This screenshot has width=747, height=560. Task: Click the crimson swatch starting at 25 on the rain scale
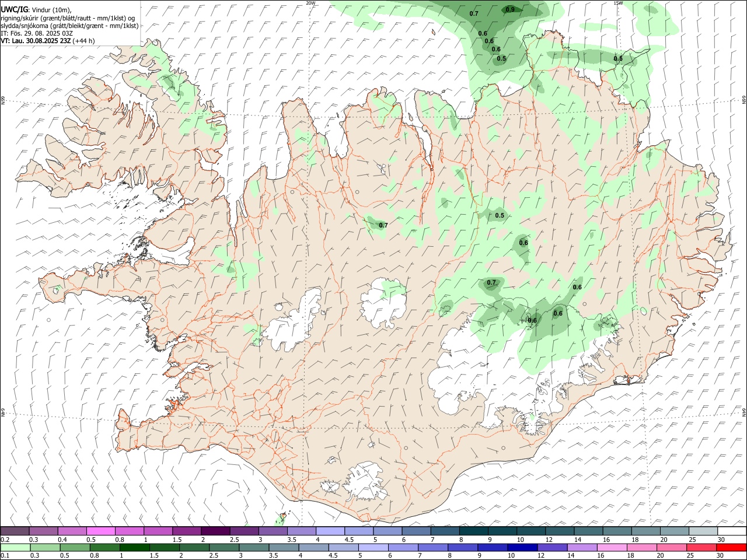coord(701,547)
